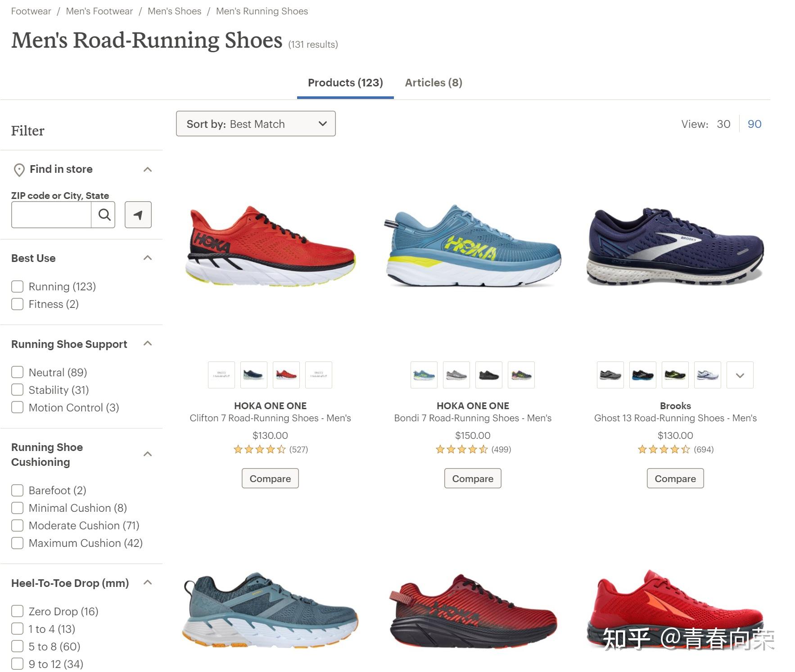Check the 1 to 4 (13) drop option
The width and height of the screenshot is (795, 672).
17,629
